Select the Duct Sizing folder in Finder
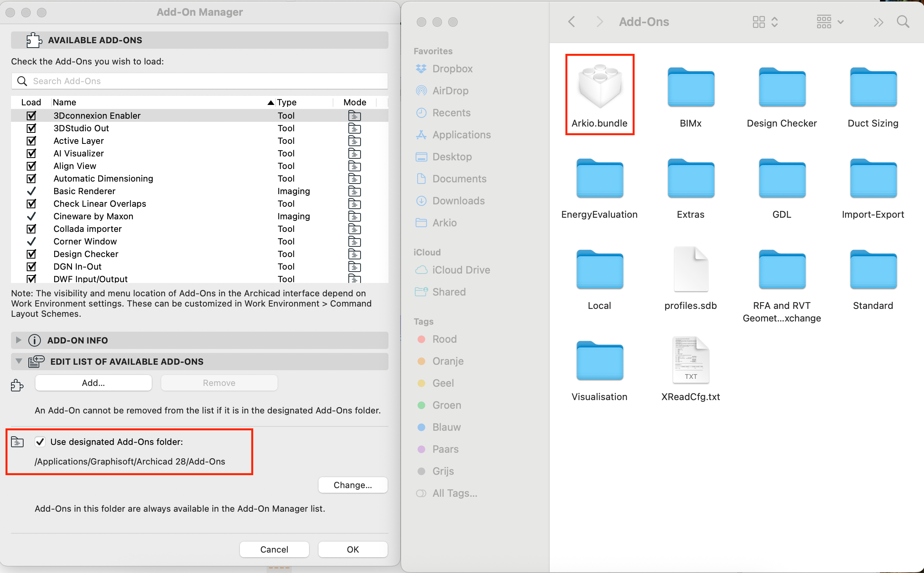Viewport: 924px width, 573px height. click(873, 87)
